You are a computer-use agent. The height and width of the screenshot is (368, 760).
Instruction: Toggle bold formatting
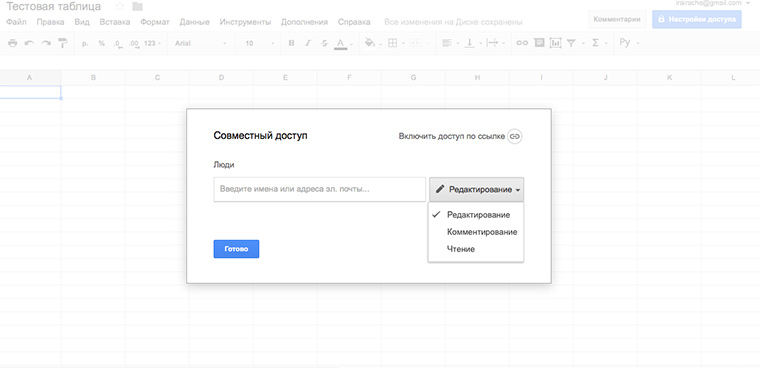(291, 43)
